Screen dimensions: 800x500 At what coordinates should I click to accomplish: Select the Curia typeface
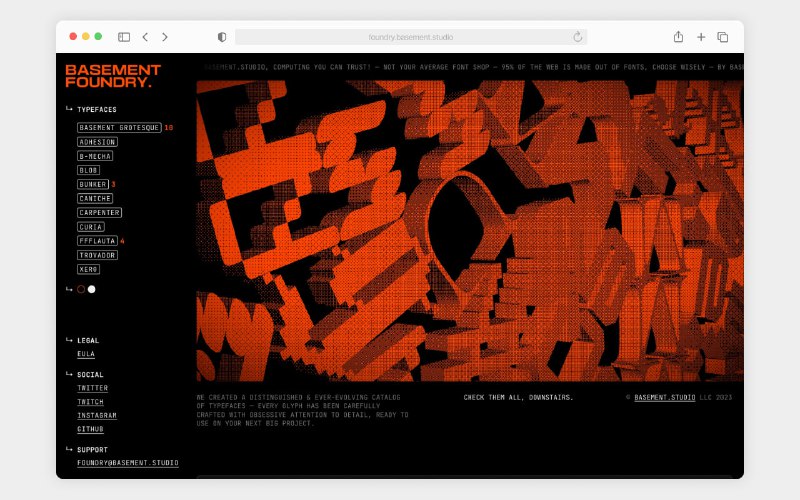click(x=91, y=227)
